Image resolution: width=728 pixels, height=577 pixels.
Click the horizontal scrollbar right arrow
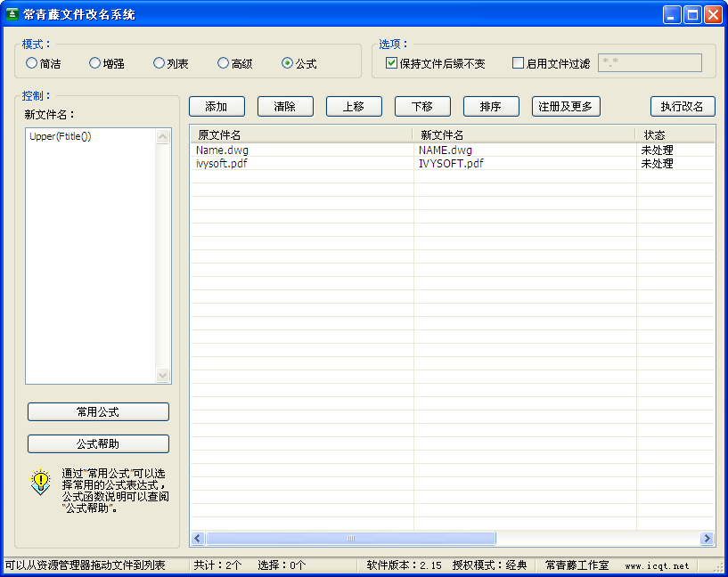tap(708, 538)
